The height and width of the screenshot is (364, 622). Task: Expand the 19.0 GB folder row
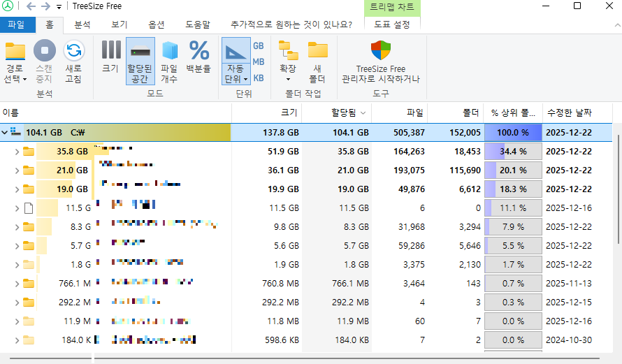(17, 189)
